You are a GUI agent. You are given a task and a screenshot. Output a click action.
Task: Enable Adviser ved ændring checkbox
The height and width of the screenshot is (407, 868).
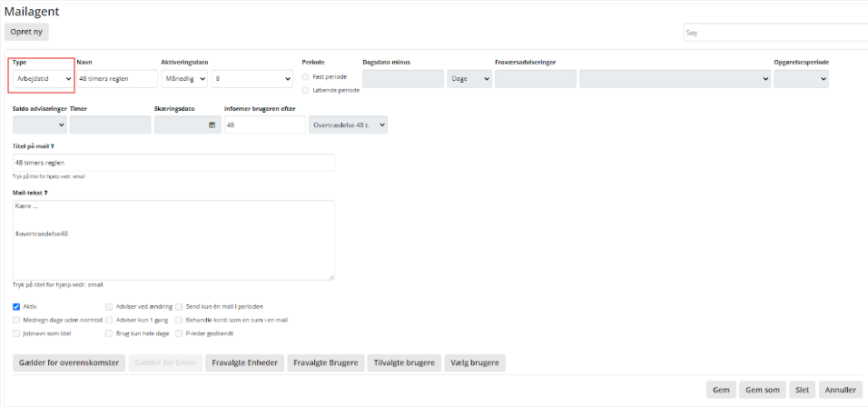(110, 307)
